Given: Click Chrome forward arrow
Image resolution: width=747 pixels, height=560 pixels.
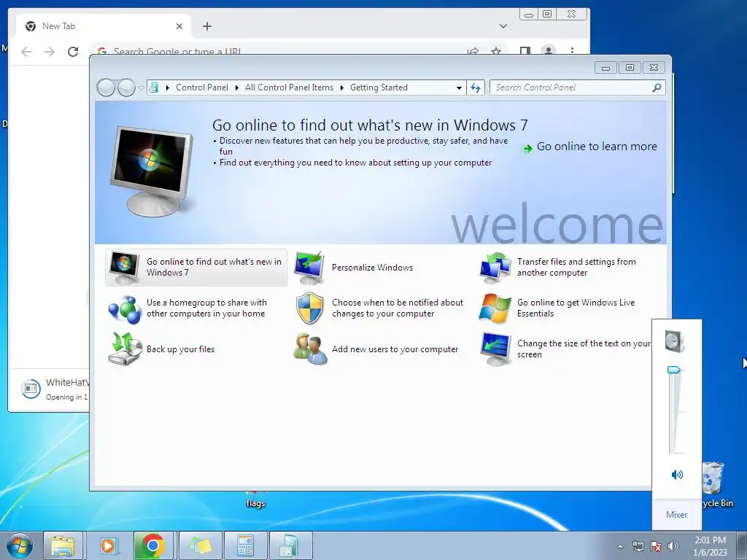Looking at the screenshot, I should click(50, 52).
